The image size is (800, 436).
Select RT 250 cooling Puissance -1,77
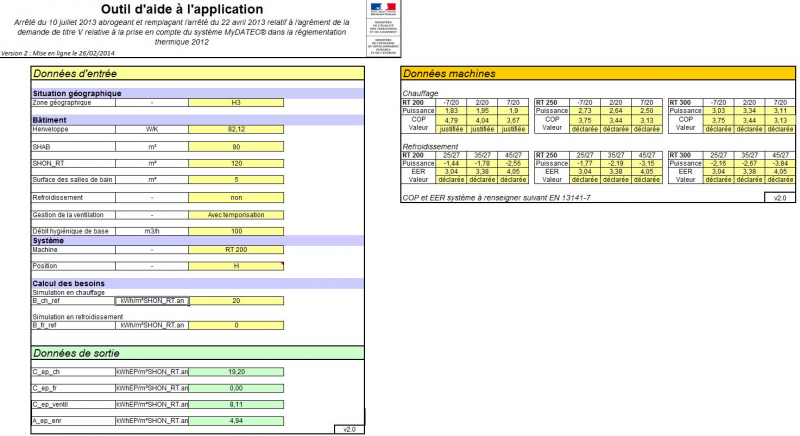pos(585,164)
